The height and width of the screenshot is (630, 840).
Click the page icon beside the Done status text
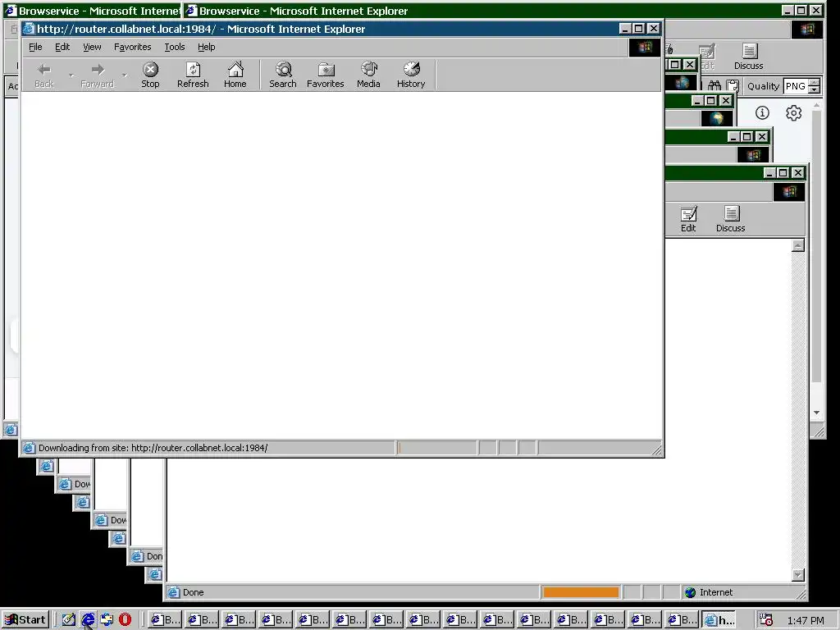[173, 592]
